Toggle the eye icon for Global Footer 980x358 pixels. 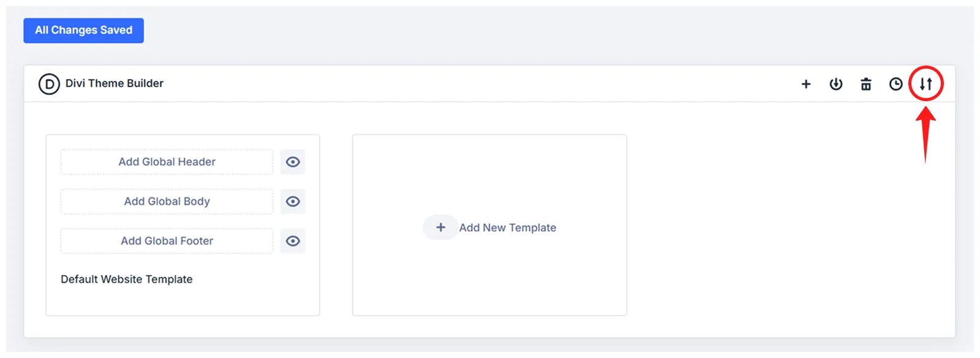(x=293, y=241)
